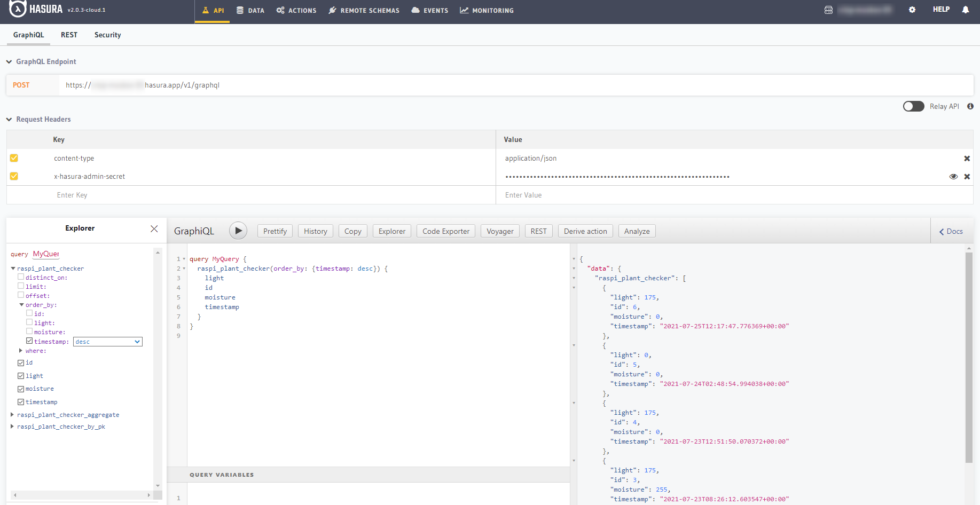Click the Relay API info icon
This screenshot has height=505, width=980.
(x=970, y=106)
